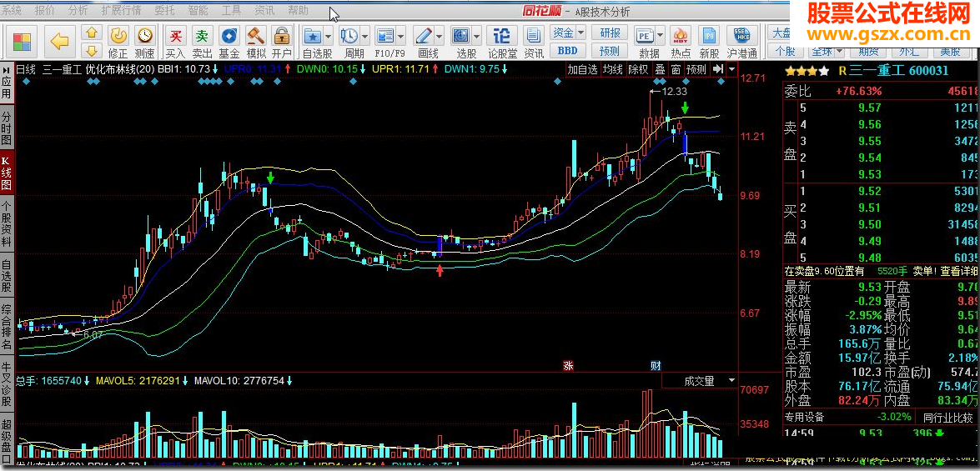Image resolution: width=980 pixels, height=471 pixels.
Task: Click 加自选 to add to watchlist
Action: (x=582, y=69)
